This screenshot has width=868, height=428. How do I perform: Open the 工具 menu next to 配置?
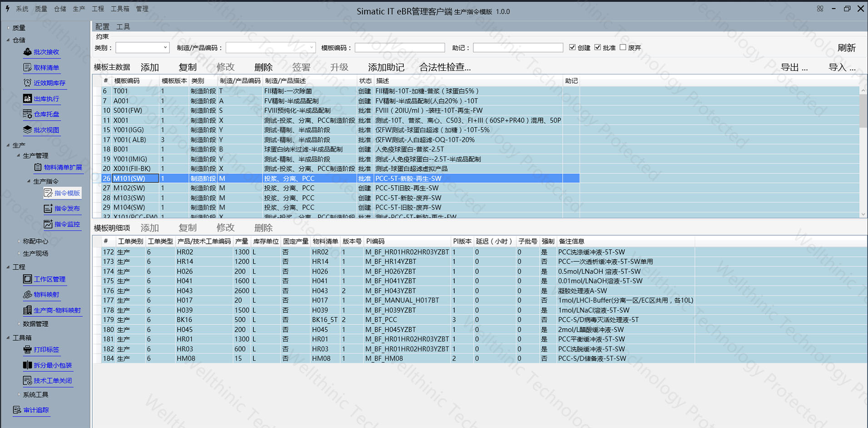click(x=123, y=27)
